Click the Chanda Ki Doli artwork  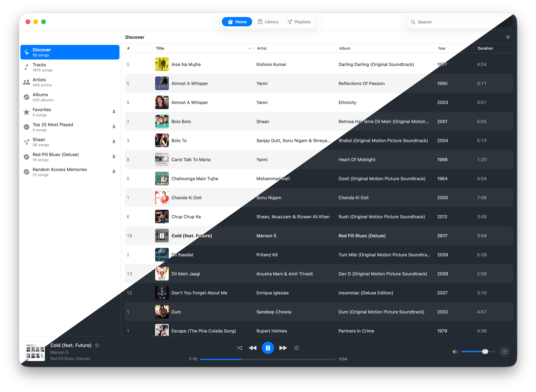tap(162, 197)
